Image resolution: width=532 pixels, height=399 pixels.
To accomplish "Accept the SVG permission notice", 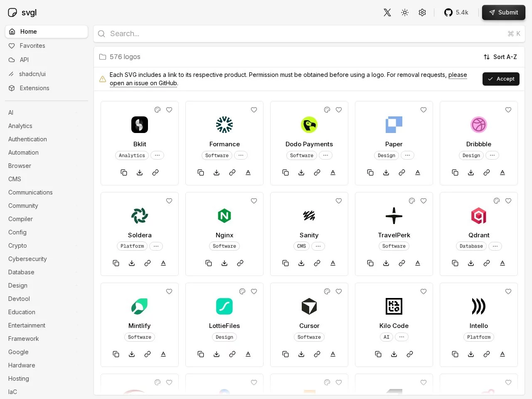I will click(x=501, y=79).
